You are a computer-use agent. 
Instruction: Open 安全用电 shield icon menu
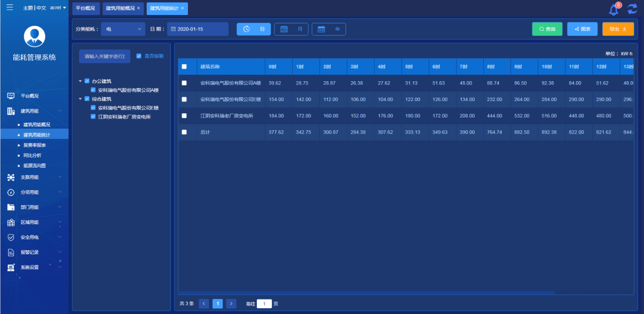11,237
